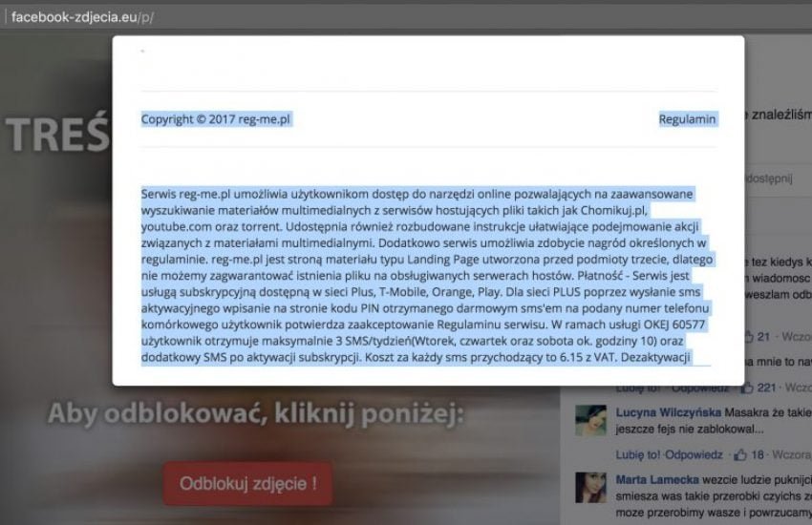Screen dimensions: 812x525
Task: Click Marta Lamecka's avatar thumbnail
Action: 591,487
